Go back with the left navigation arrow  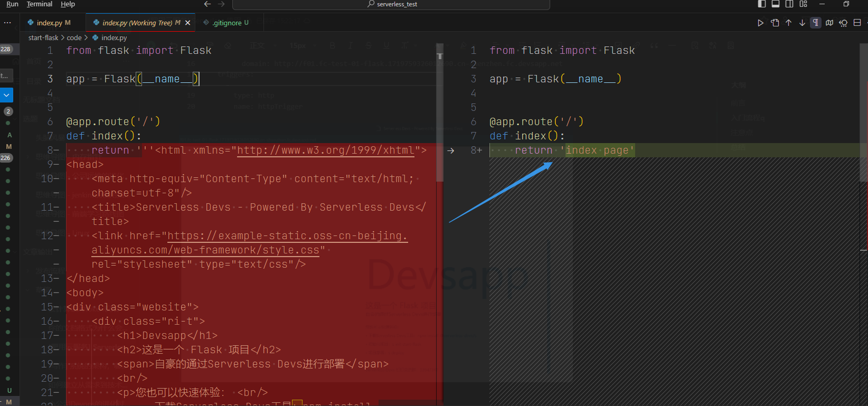click(x=207, y=4)
